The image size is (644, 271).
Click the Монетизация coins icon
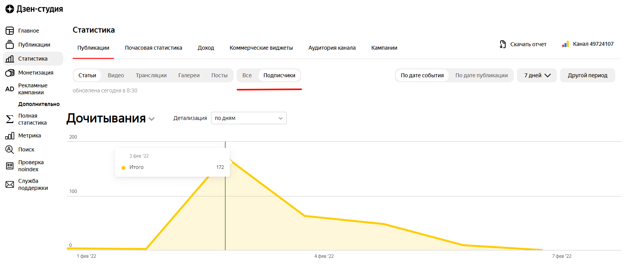coord(10,73)
